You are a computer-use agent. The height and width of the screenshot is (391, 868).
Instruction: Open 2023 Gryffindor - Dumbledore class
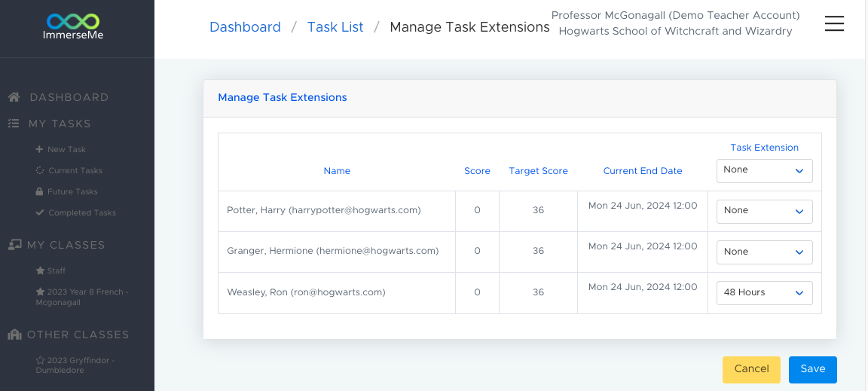click(75, 365)
